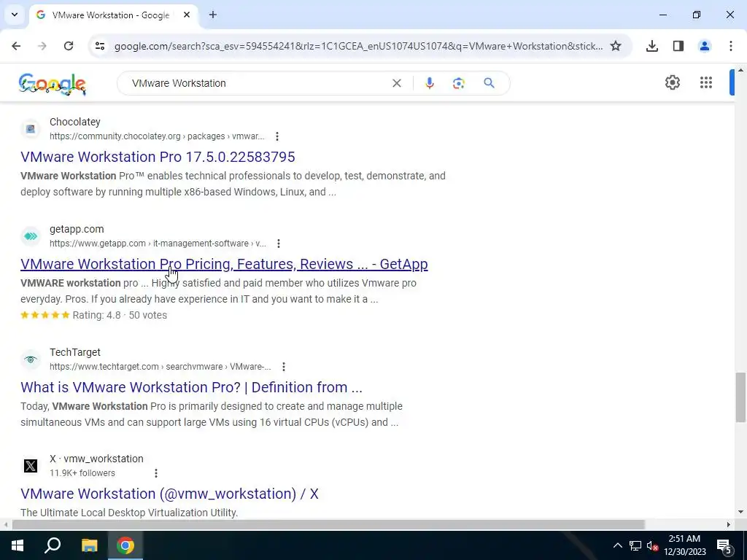Open File Explorer from taskbar

(x=89, y=545)
